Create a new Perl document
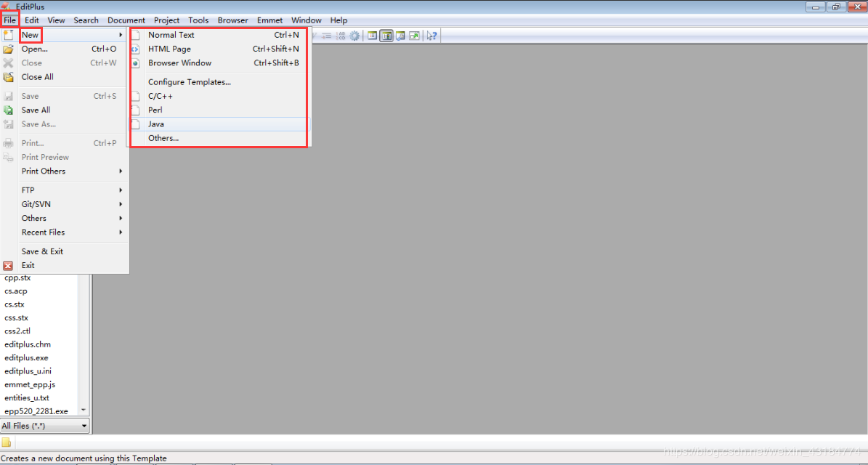The image size is (868, 465). (x=155, y=110)
